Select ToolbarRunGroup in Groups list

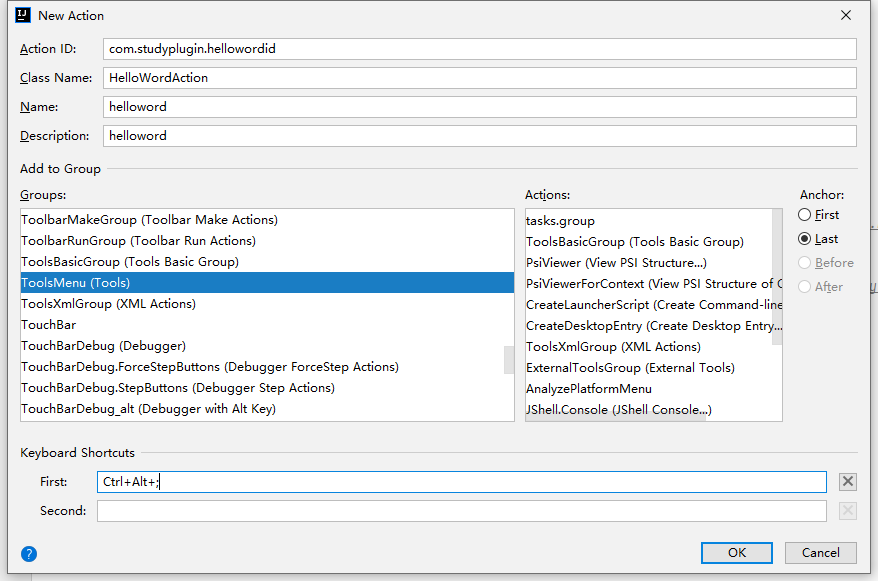(x=267, y=241)
